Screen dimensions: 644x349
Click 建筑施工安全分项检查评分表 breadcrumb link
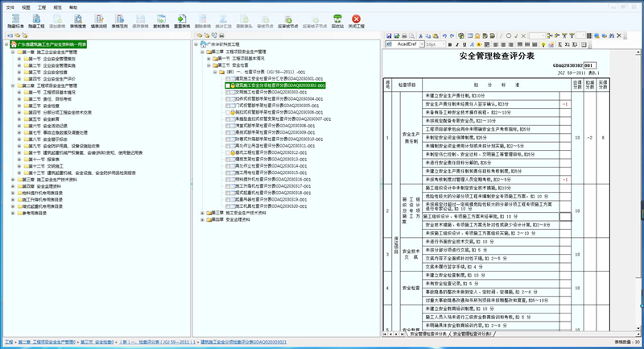(244, 342)
